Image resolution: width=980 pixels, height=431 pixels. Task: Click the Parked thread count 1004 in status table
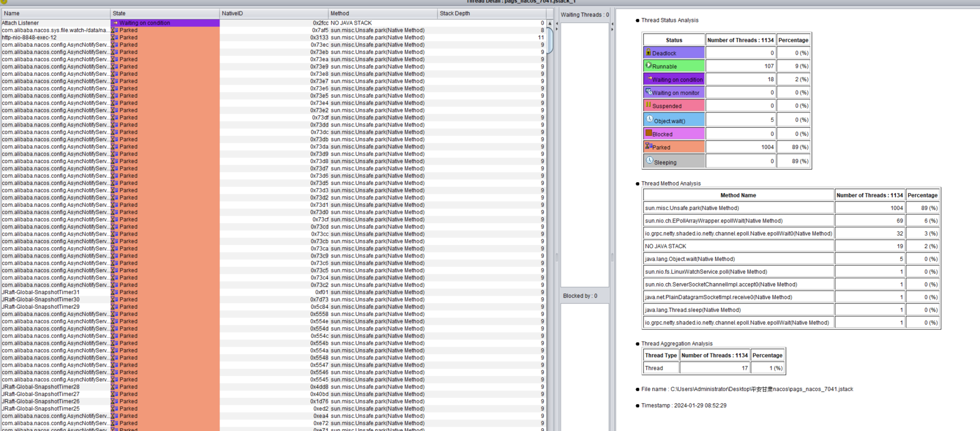[767, 147]
